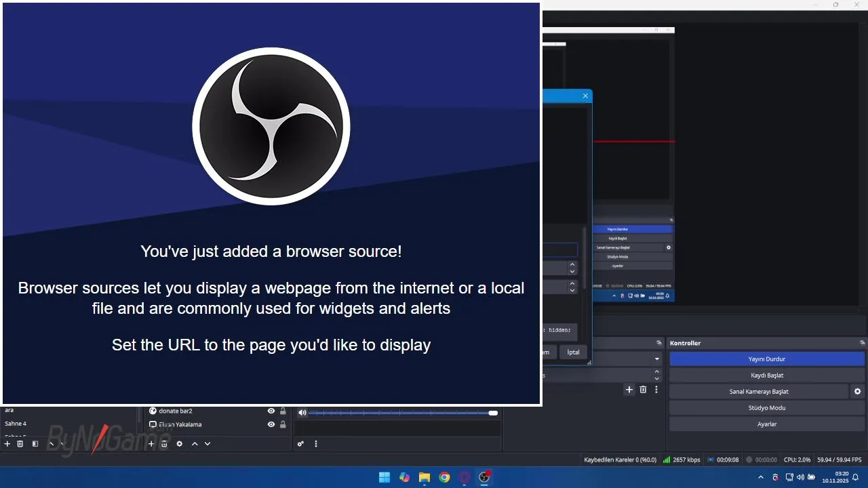Screen dimensions: 868x488
Task: Adjust transition duration spinner arrows
Action: [x=657, y=374]
